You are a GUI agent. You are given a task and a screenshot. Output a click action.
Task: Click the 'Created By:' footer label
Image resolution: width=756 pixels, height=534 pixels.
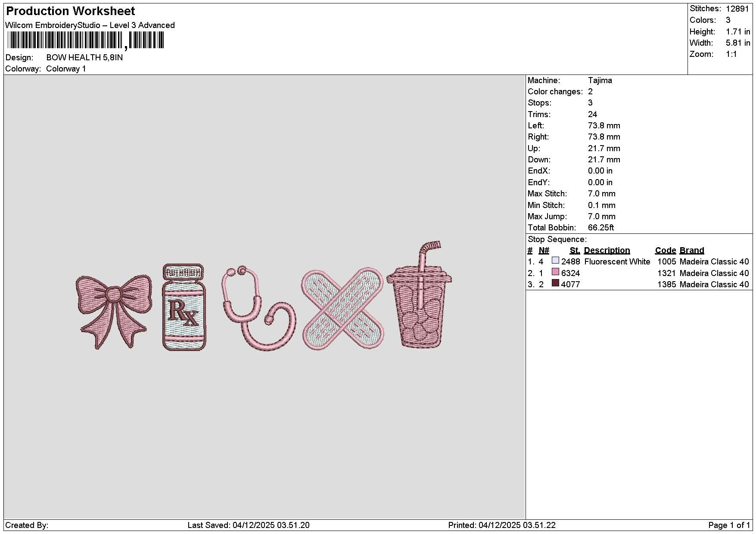pyautogui.click(x=27, y=525)
